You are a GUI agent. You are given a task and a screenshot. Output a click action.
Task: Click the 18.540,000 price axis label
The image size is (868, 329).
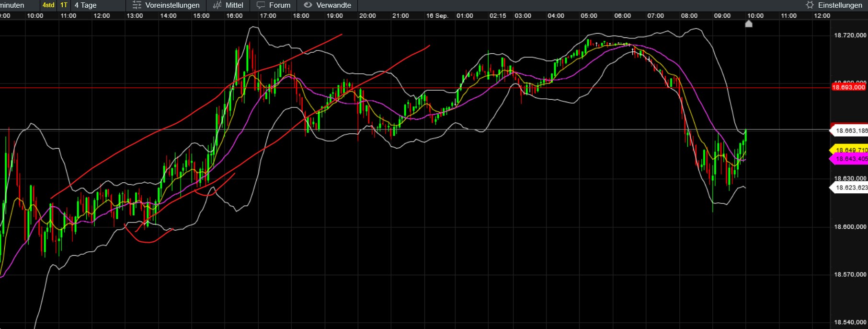coord(850,322)
